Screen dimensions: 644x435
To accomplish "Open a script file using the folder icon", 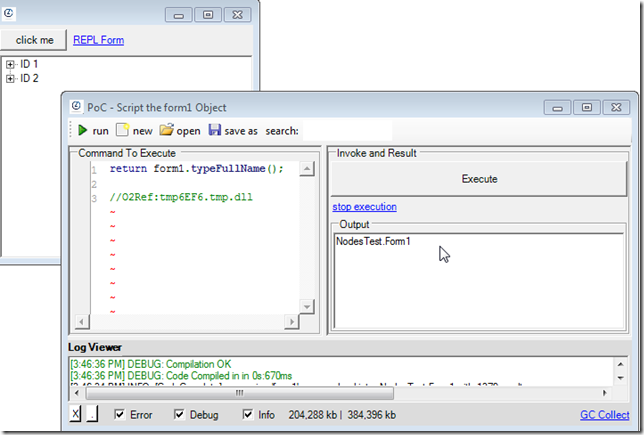I will 166,130.
